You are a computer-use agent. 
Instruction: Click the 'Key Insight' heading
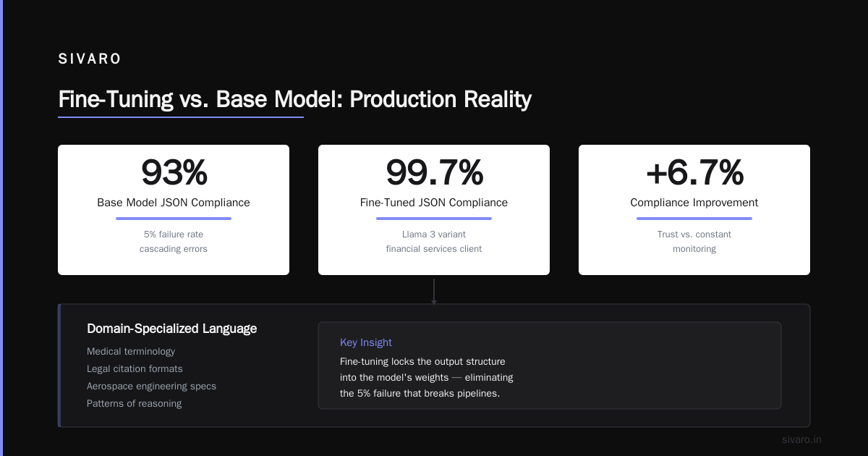pyautogui.click(x=366, y=342)
